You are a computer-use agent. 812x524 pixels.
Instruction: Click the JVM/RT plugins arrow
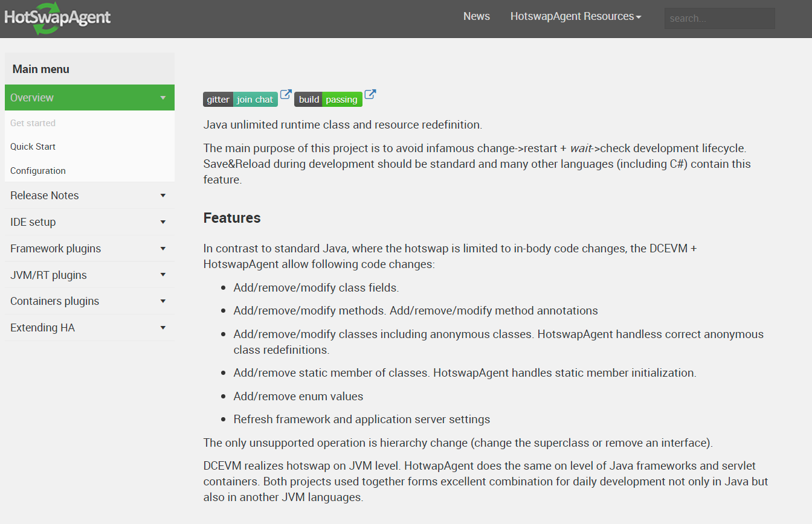pyautogui.click(x=163, y=275)
